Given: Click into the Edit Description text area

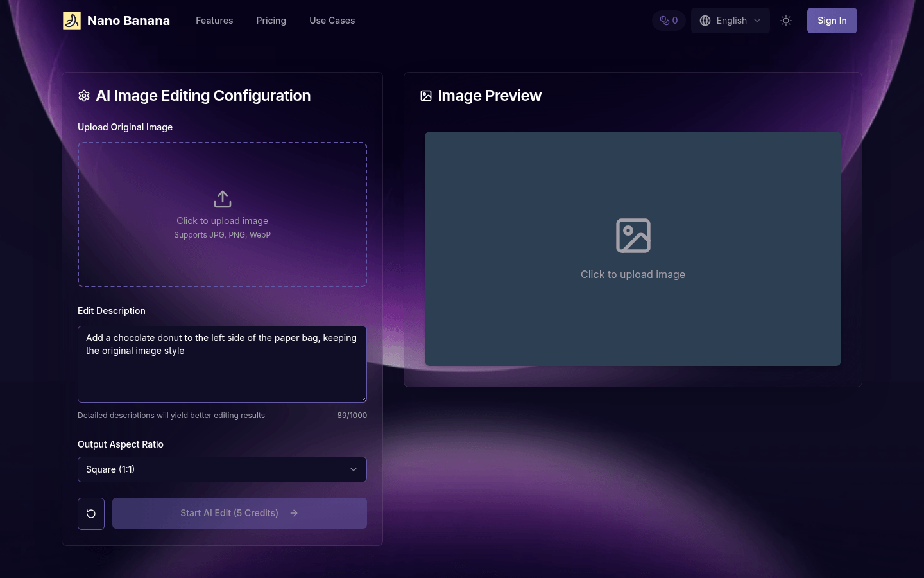Looking at the screenshot, I should (222, 364).
